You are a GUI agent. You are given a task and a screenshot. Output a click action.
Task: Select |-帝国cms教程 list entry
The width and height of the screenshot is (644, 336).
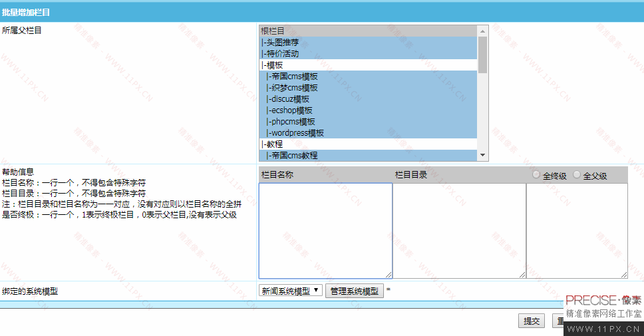click(368, 155)
